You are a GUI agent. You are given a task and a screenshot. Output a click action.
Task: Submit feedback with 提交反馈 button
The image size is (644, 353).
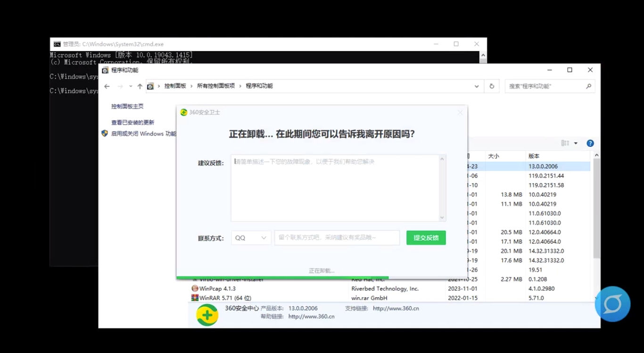click(x=426, y=238)
